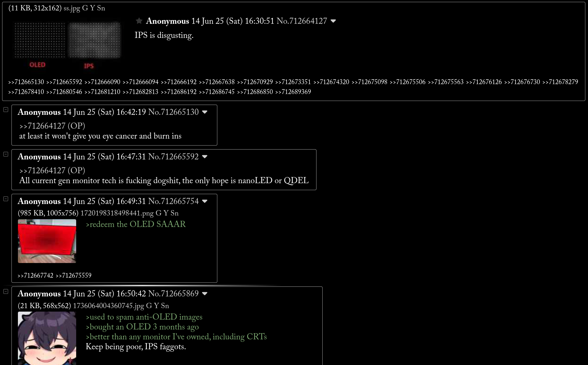
Task: Follow backlink >>712675559 under post 712665754
Action: tap(73, 276)
